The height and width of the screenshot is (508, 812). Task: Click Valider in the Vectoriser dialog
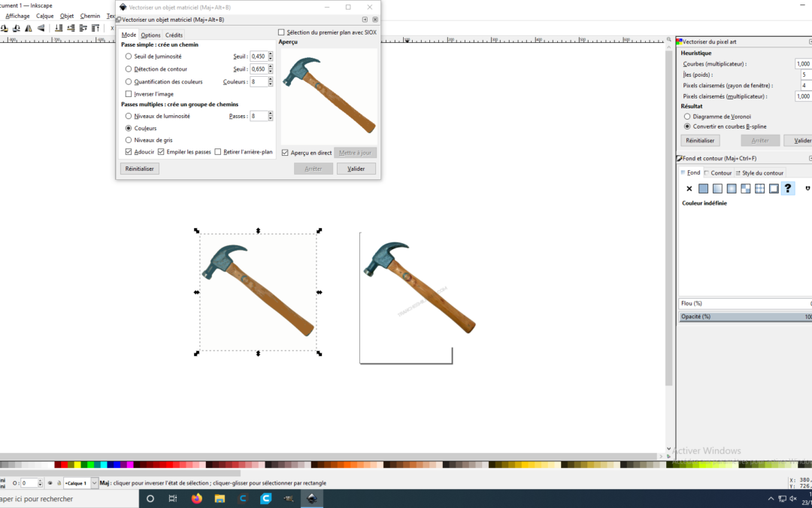click(x=356, y=169)
